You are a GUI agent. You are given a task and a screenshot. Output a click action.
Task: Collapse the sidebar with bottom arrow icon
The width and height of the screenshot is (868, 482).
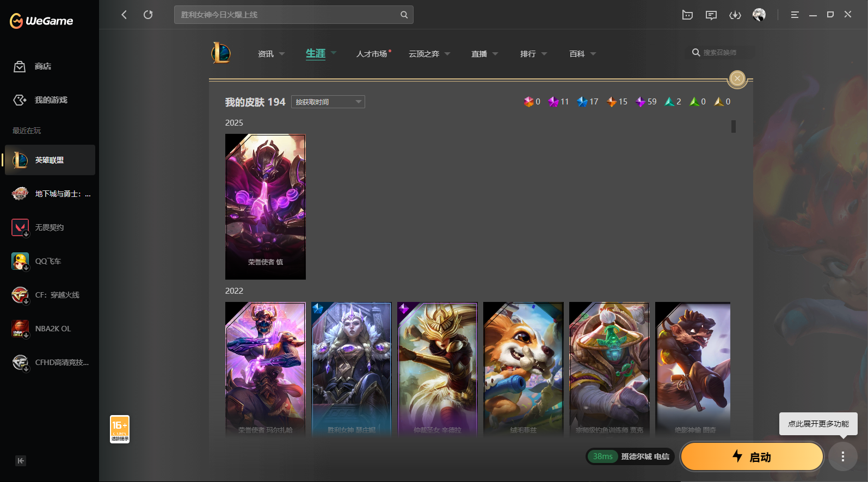pyautogui.click(x=21, y=461)
